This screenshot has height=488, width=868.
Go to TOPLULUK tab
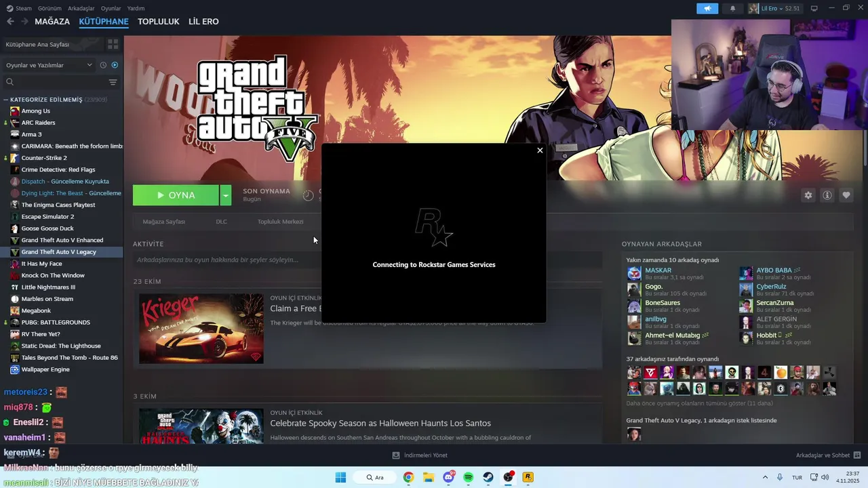coord(159,22)
